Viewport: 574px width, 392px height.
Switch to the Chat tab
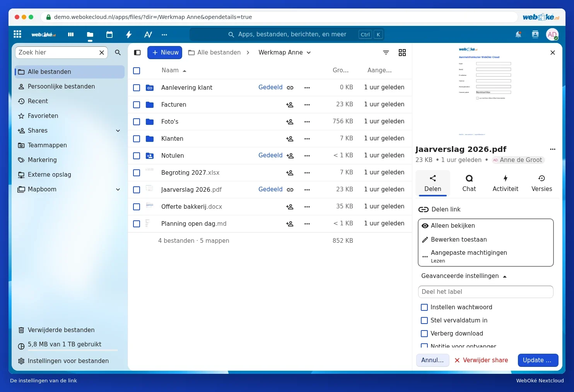point(469,183)
